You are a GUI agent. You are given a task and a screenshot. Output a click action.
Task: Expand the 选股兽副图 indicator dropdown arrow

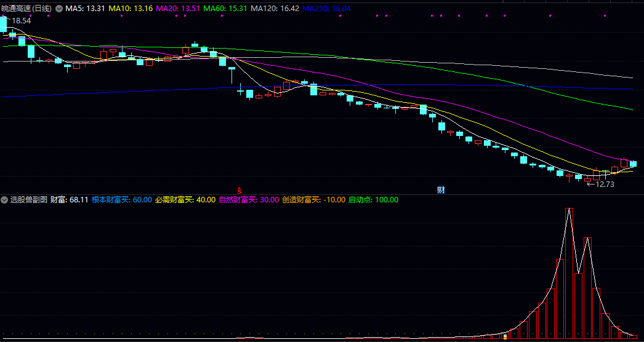(x=5, y=200)
